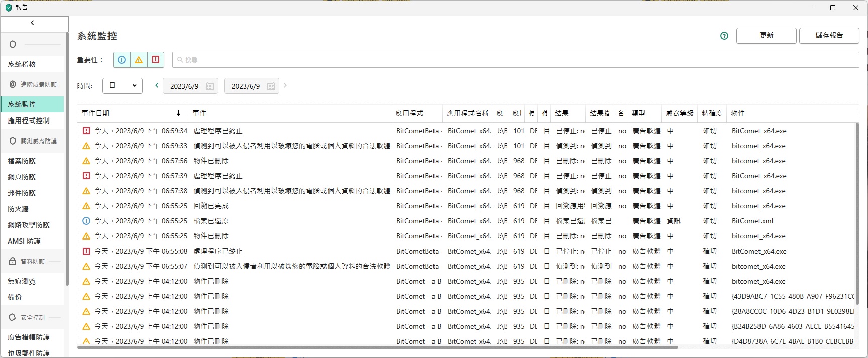Click the 儲存報告 button

pos(829,36)
